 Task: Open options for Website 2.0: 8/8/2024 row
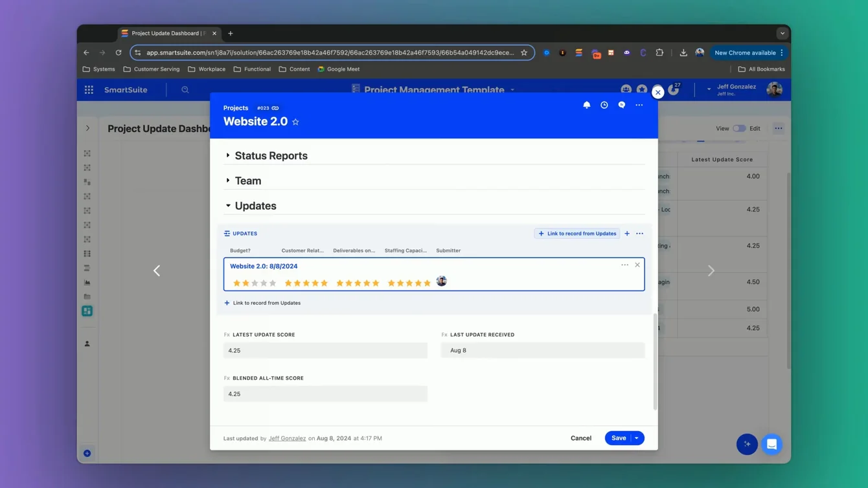click(x=624, y=265)
